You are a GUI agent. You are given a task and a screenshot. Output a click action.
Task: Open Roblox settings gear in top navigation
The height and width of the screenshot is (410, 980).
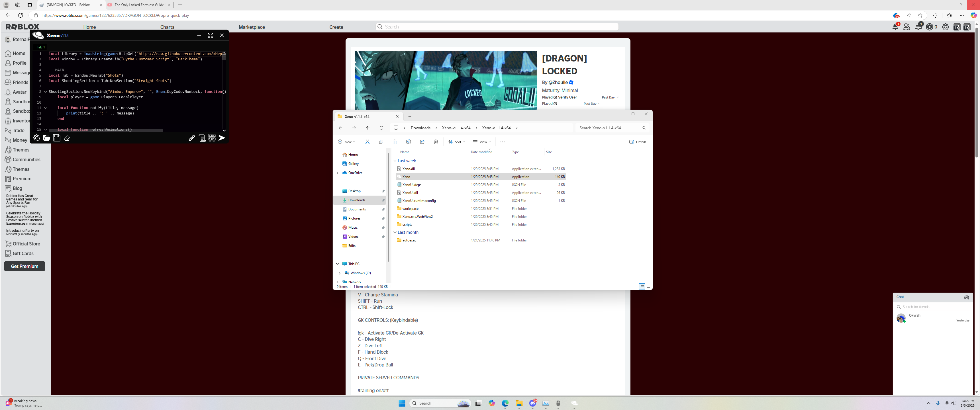click(x=945, y=27)
